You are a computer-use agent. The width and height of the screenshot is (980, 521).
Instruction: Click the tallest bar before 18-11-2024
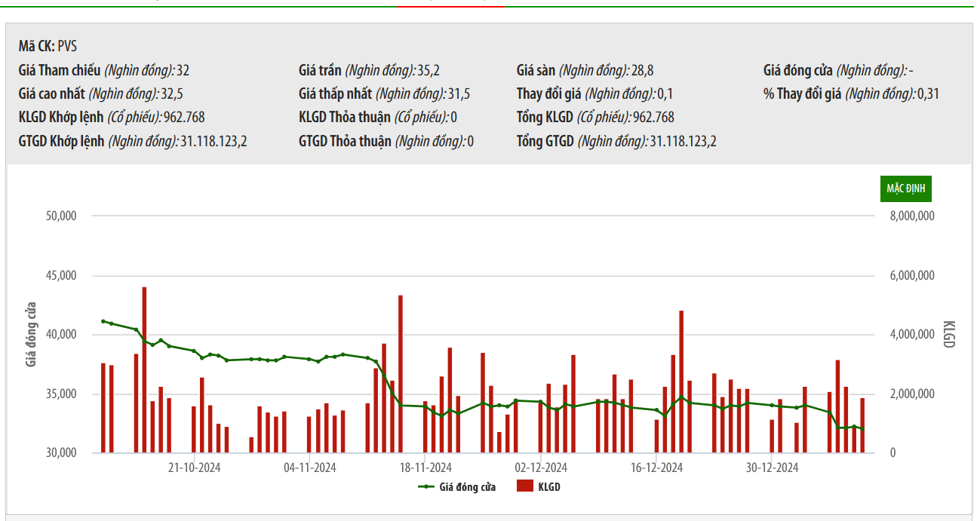[x=400, y=373]
